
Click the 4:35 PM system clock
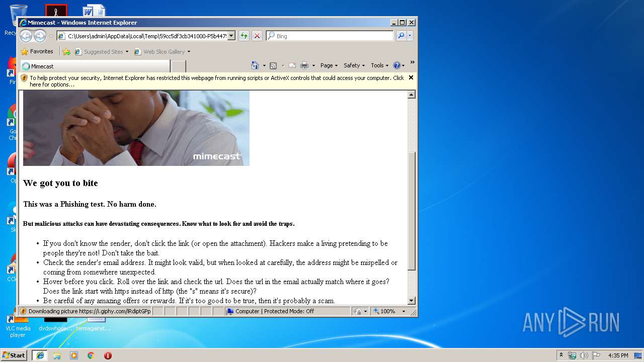tap(618, 355)
